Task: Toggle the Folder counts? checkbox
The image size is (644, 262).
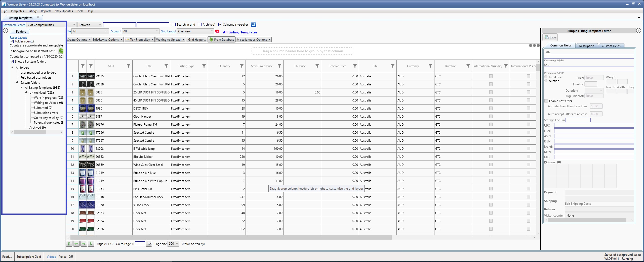Action: [12, 41]
